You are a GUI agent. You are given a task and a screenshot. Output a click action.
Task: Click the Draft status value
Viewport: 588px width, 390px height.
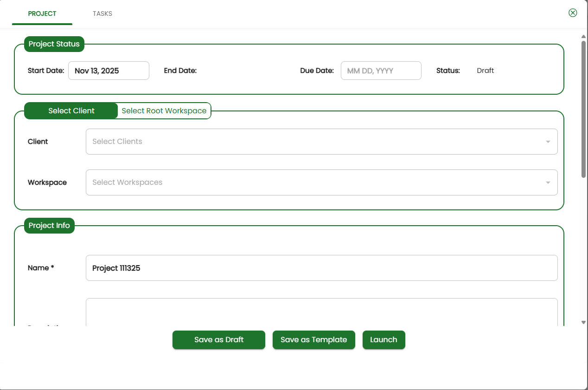(485, 71)
